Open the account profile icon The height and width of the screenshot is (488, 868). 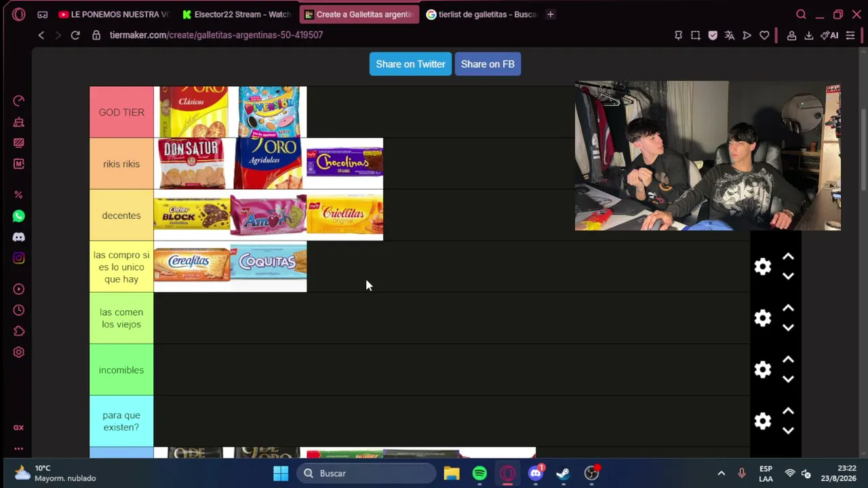[x=791, y=35]
